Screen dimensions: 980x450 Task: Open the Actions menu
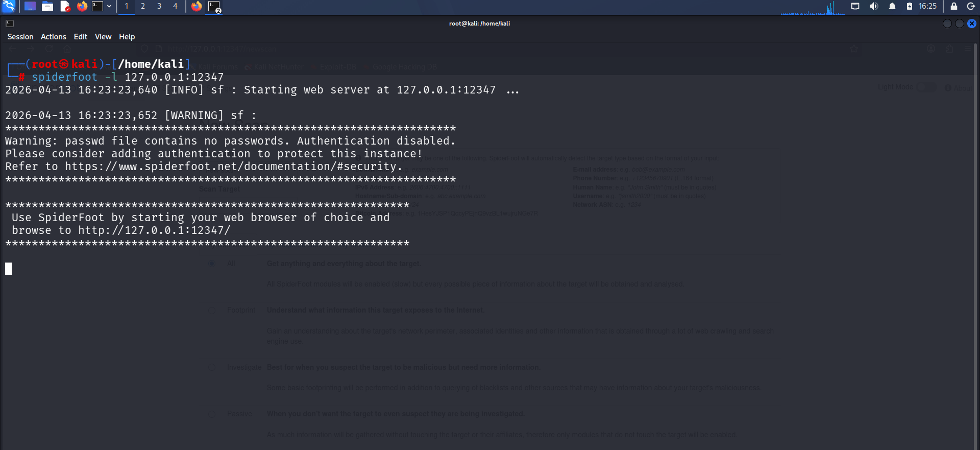[x=54, y=37]
